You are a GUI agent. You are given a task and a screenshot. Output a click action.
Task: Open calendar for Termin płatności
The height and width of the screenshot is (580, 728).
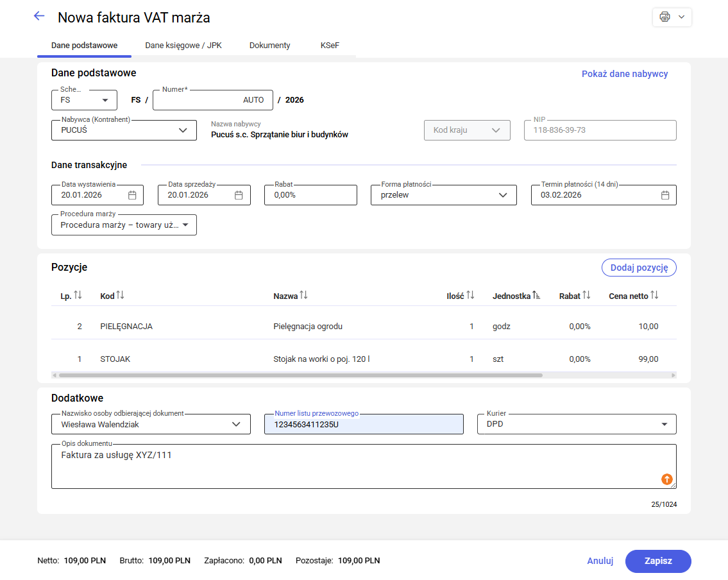(x=665, y=195)
